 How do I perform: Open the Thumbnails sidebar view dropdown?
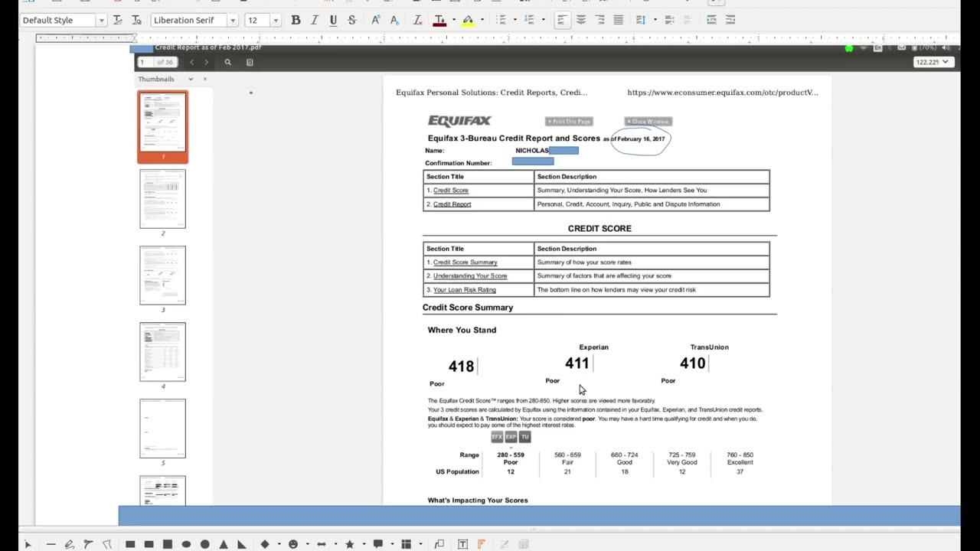191,79
